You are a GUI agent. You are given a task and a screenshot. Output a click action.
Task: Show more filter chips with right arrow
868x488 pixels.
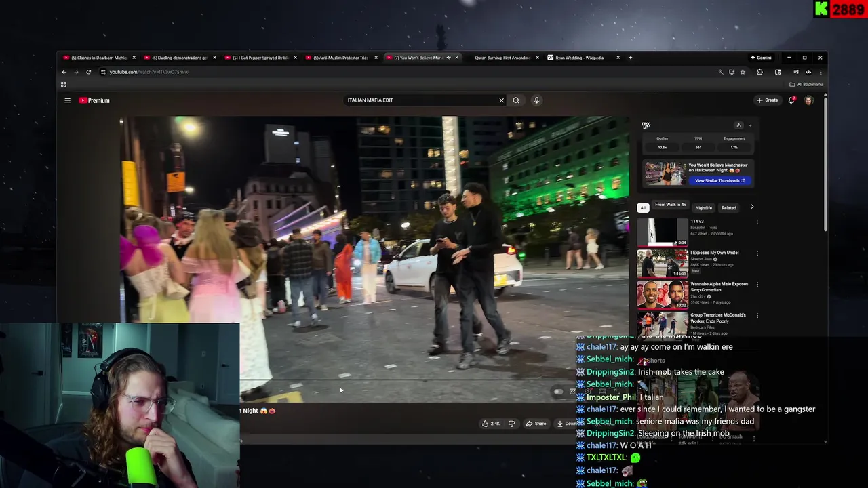(751, 207)
